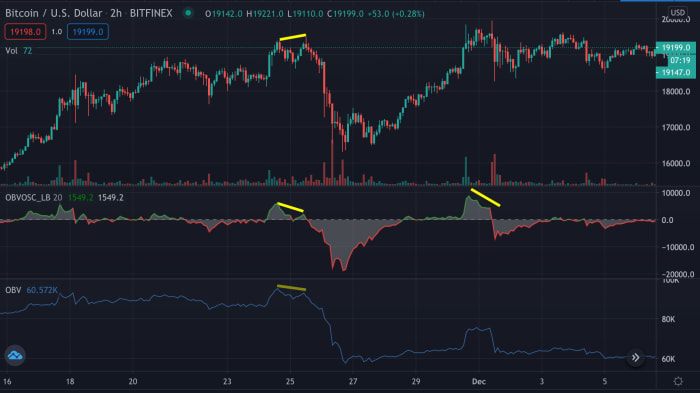Click the Vol 72 indicator label
This screenshot has height=393, width=700.
19,51
